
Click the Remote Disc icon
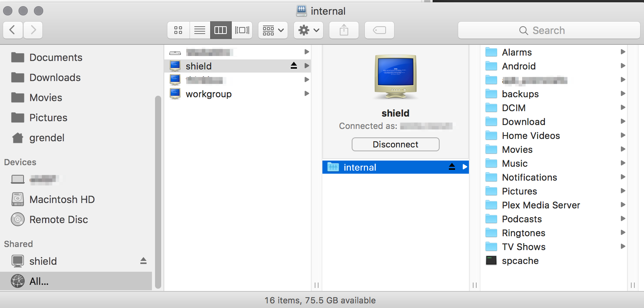(18, 220)
